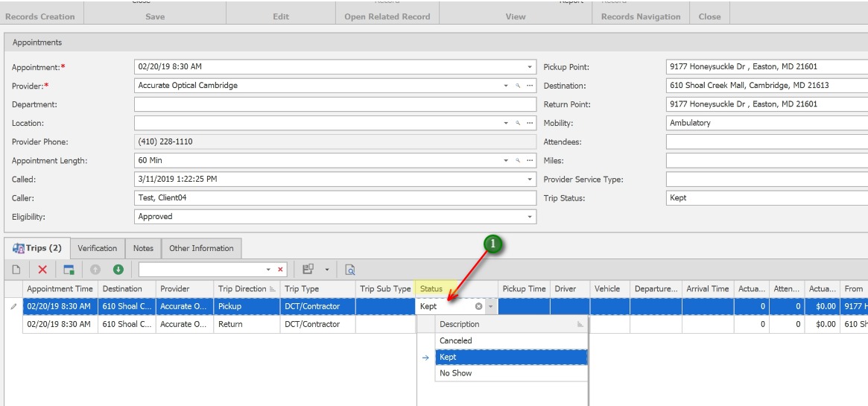
Task: Click the Driver column header
Action: [x=570, y=289]
